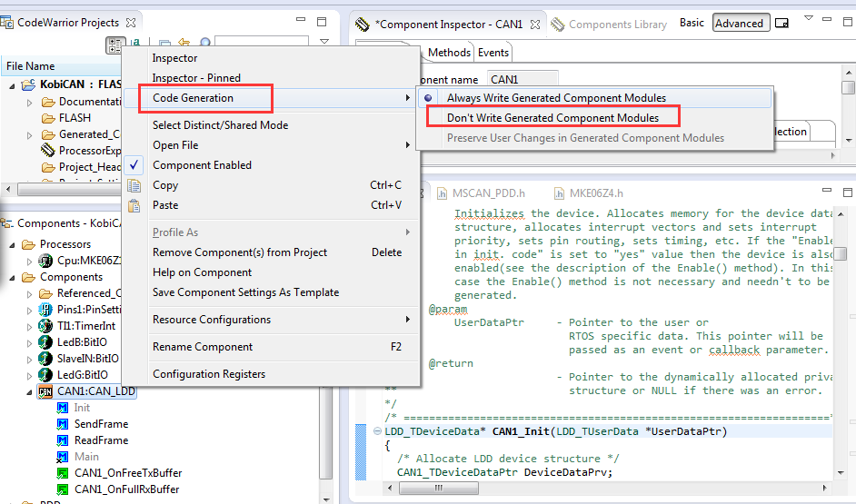Click the CodeWarrior Projects view icon
The height and width of the screenshot is (504, 856).
[x=7, y=23]
